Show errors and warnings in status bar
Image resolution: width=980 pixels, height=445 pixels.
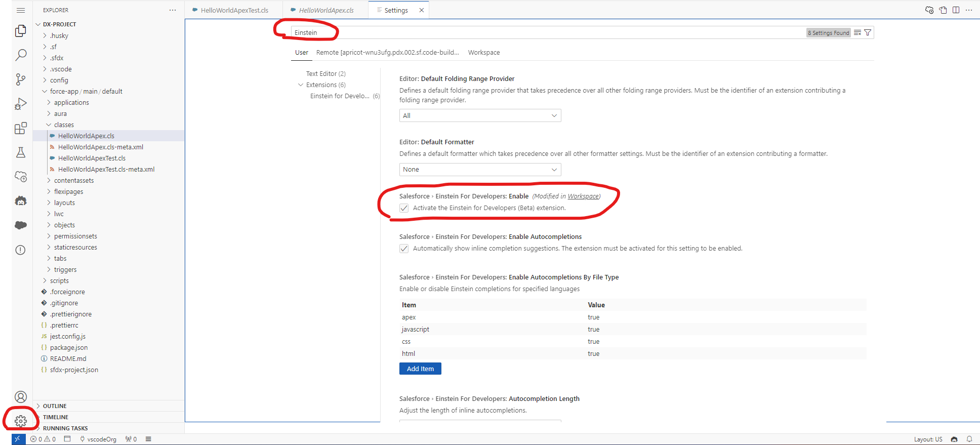click(43, 439)
